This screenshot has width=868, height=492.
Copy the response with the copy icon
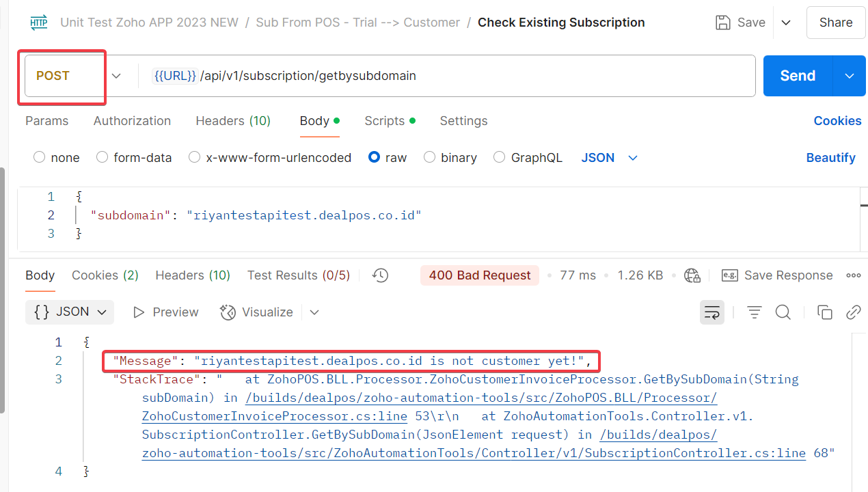point(825,312)
